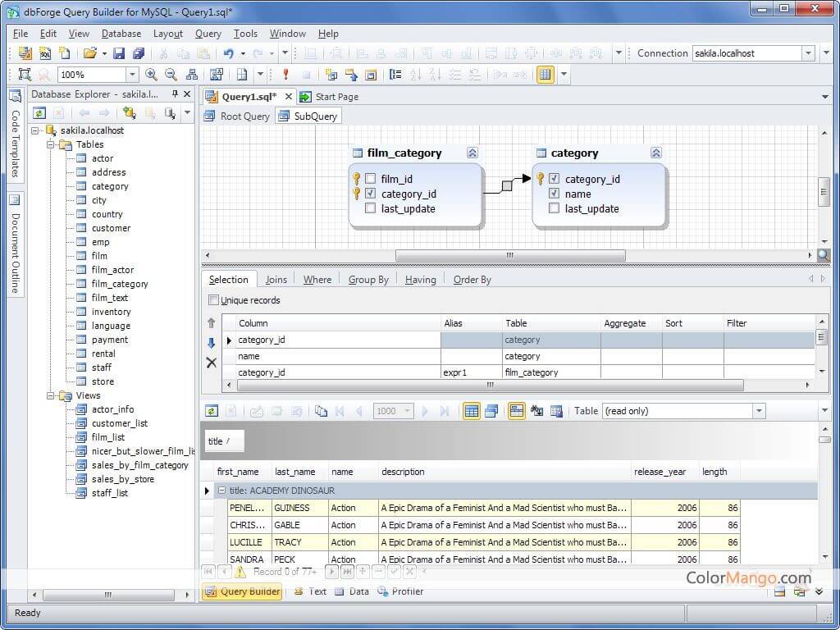Uncheck category_id in film_category table
Image resolution: width=840 pixels, height=630 pixels.
point(370,194)
